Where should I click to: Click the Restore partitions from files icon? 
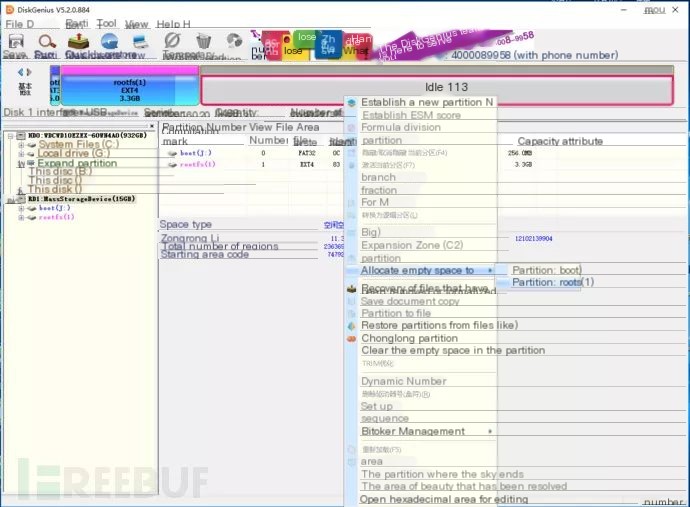351,325
